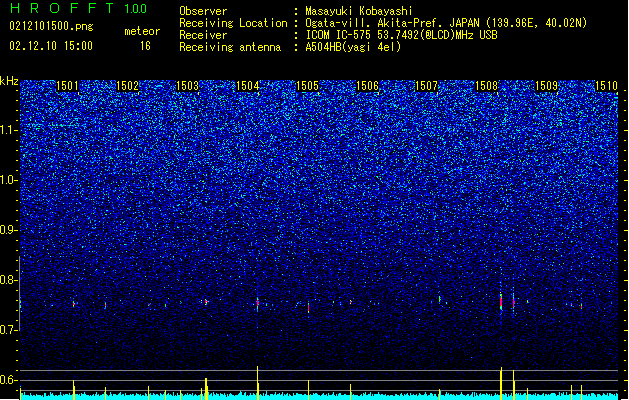Click the meteor count value 16

(x=145, y=46)
